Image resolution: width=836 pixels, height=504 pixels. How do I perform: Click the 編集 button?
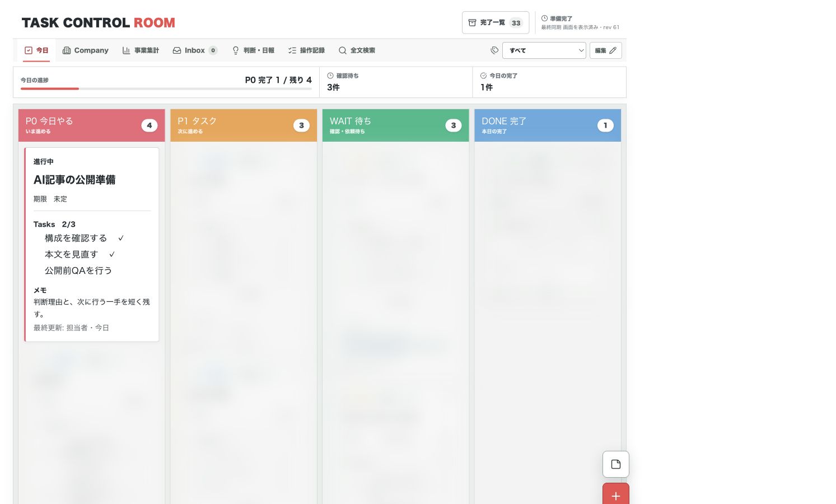pyautogui.click(x=606, y=50)
